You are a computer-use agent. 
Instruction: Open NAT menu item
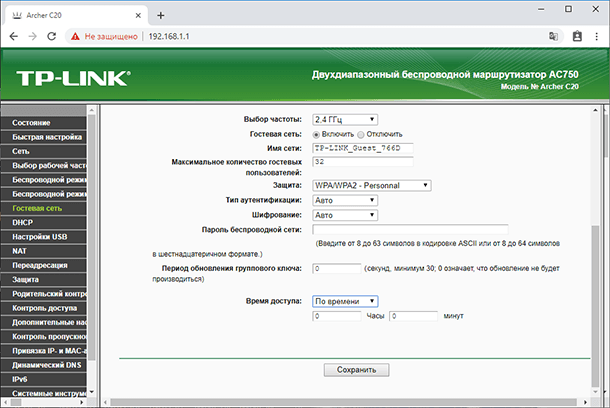click(x=44, y=251)
